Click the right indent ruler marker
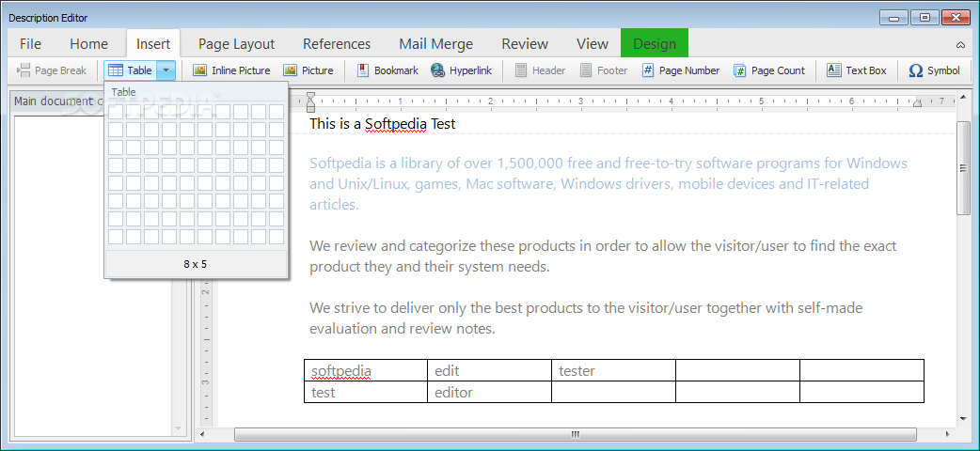Viewport: 980px width, 451px height. pos(918,102)
